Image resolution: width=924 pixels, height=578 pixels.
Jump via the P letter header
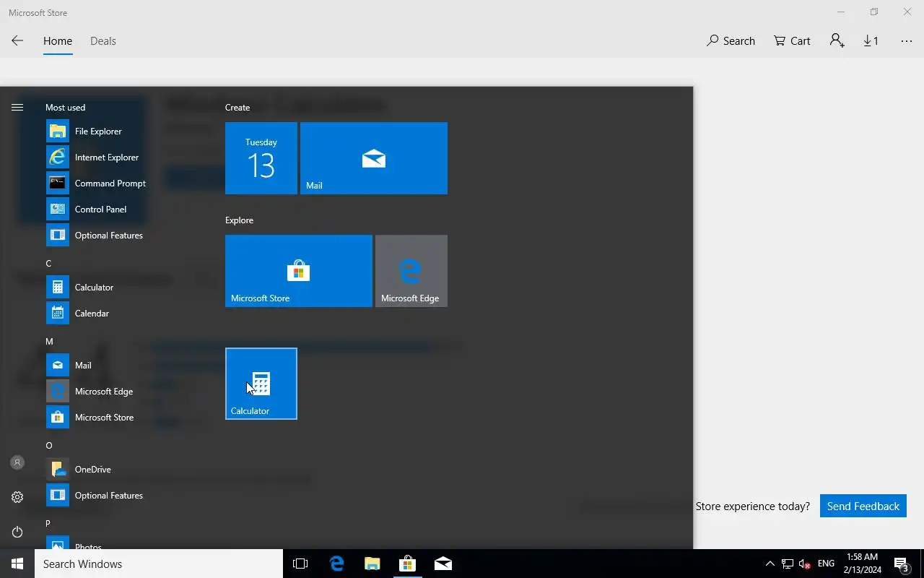point(48,524)
